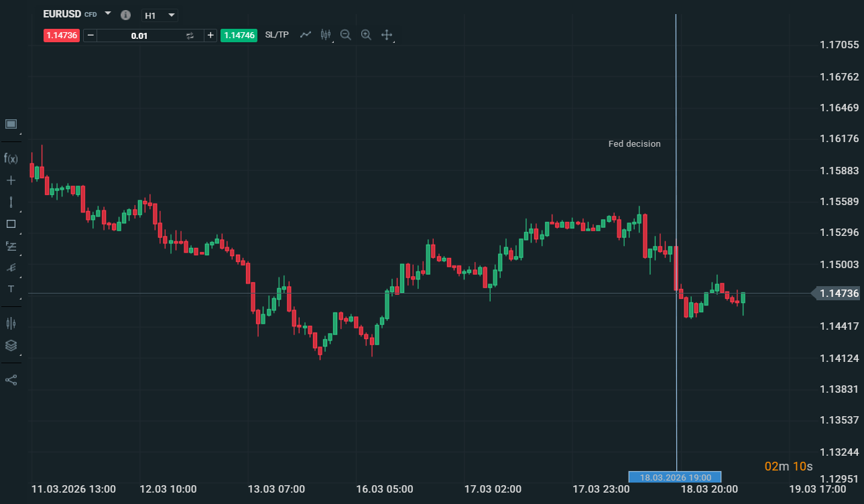This screenshot has height=504, width=864.
Task: Click the zoom in magnifier icon
Action: (366, 35)
